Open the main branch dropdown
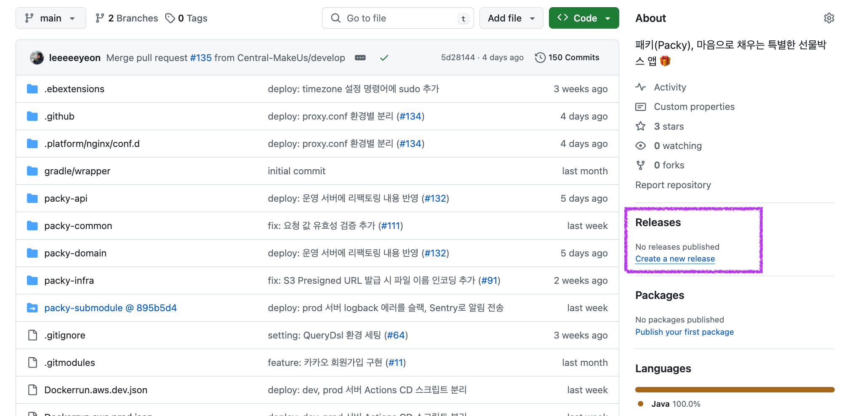868x416 pixels. [51, 18]
